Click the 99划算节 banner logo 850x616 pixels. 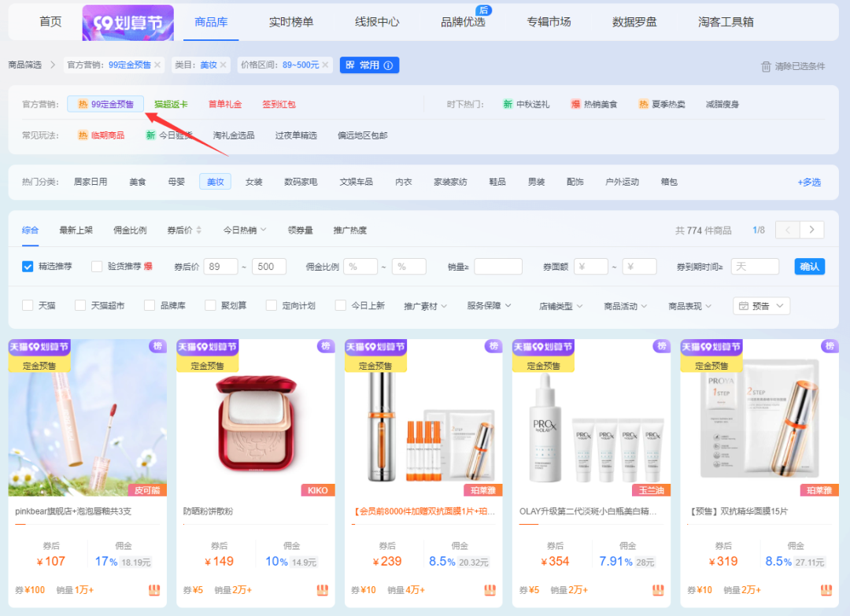[128, 23]
